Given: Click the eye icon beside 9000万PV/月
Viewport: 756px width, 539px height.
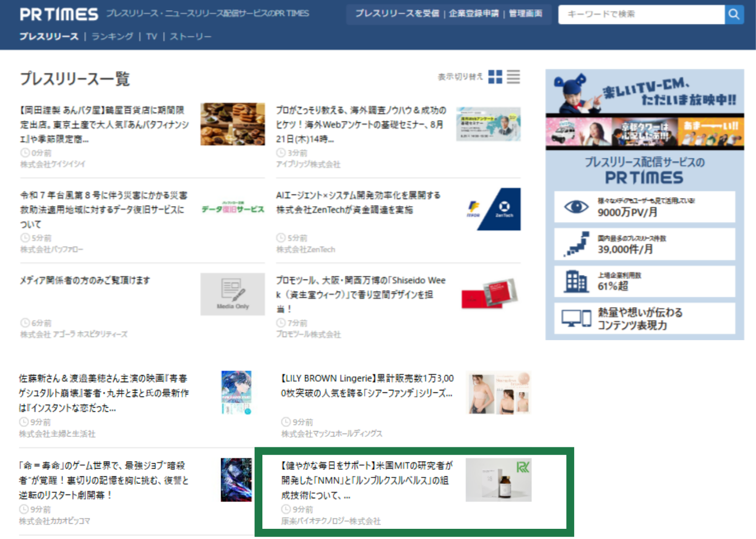Looking at the screenshot, I should pyautogui.click(x=576, y=207).
